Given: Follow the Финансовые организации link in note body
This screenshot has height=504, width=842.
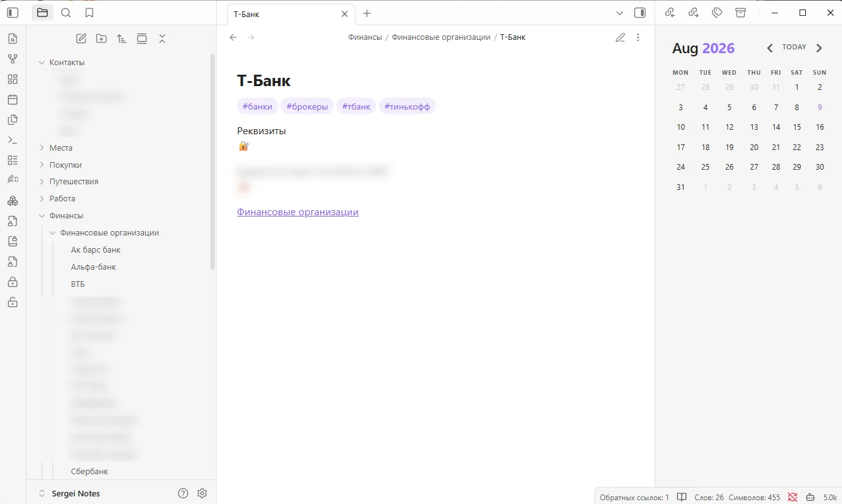Looking at the screenshot, I should click(298, 212).
